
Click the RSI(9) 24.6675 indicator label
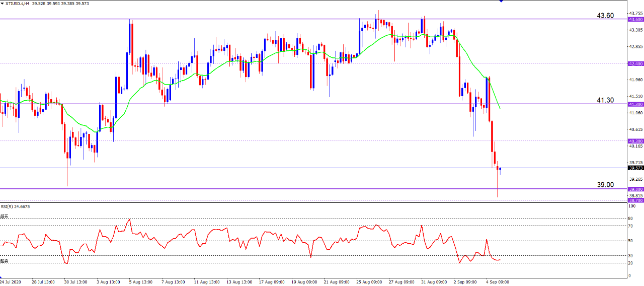pos(15,206)
